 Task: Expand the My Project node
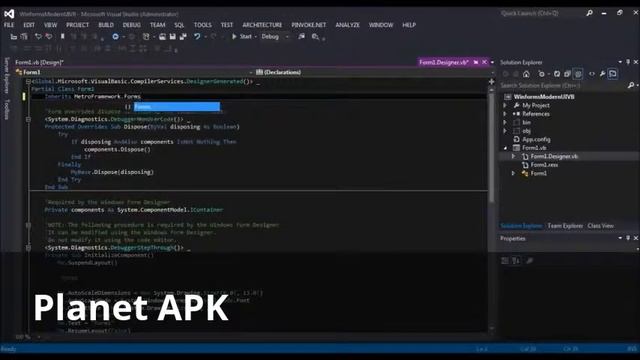pos(505,105)
